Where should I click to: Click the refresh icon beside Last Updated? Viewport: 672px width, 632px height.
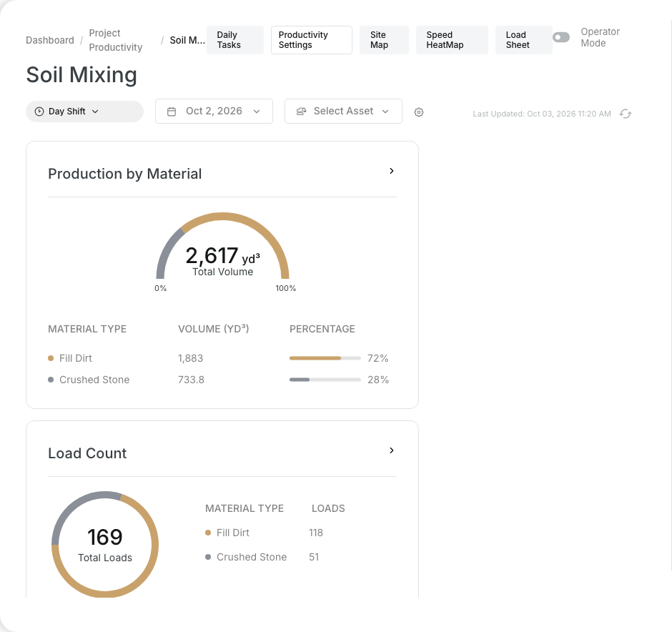click(626, 114)
